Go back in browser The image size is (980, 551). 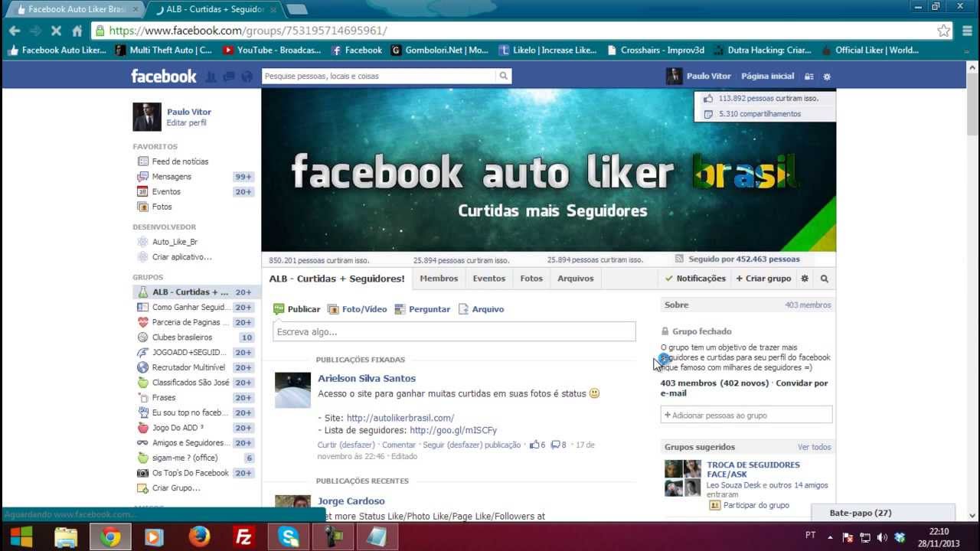point(15,31)
